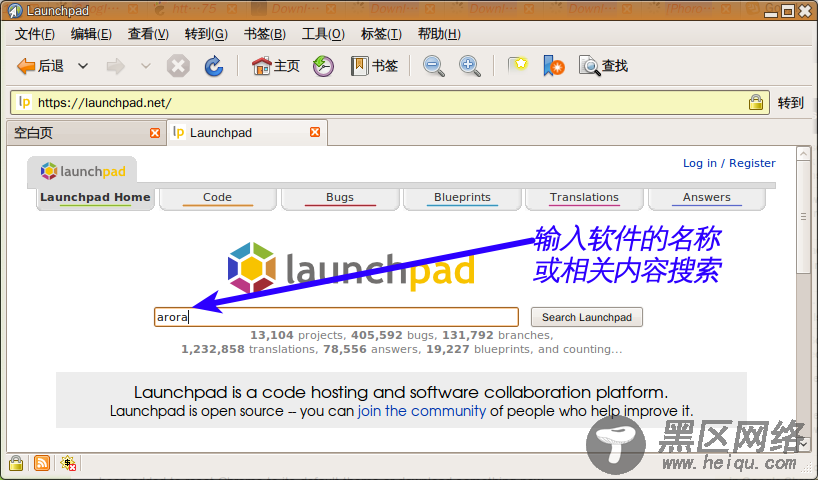The width and height of the screenshot is (818, 480).
Task: Open the Translations section tab
Action: coord(584,198)
